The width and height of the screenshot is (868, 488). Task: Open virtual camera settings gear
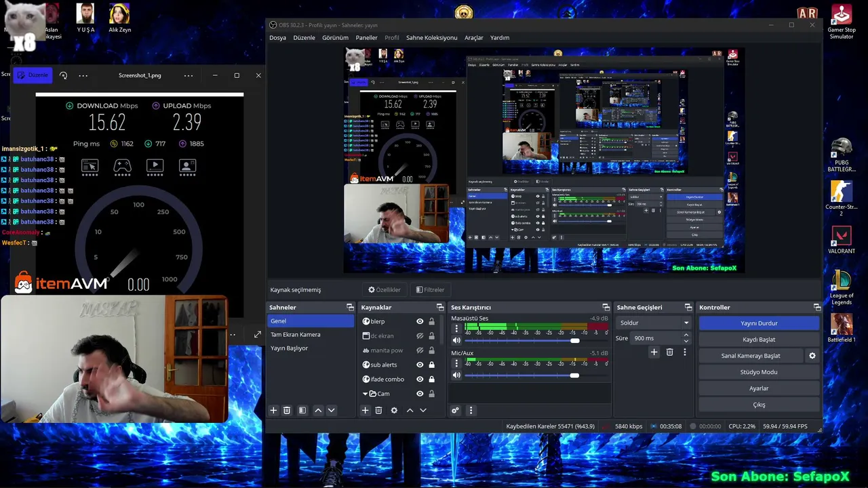pyautogui.click(x=812, y=356)
